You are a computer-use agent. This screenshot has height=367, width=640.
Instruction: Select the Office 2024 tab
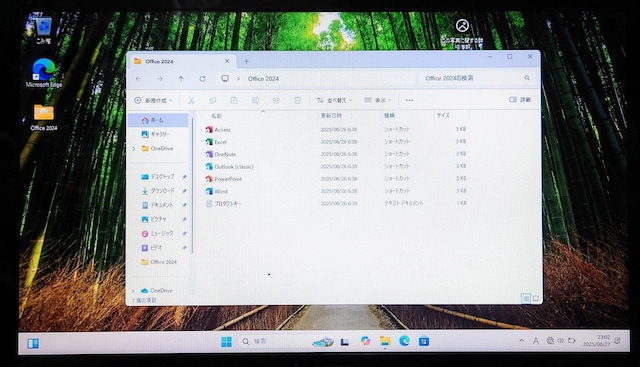tap(182, 61)
